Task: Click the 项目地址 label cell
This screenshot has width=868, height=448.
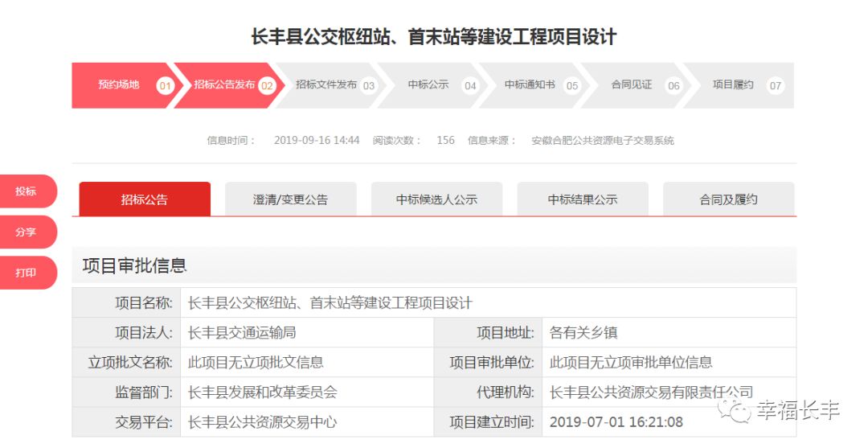Action: coord(489,333)
